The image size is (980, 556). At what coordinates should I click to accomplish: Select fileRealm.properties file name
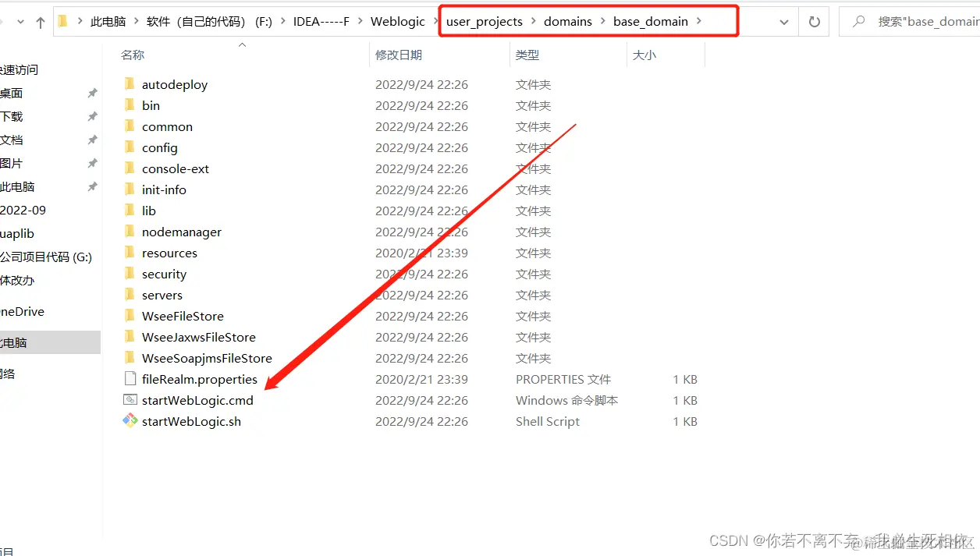coord(200,379)
